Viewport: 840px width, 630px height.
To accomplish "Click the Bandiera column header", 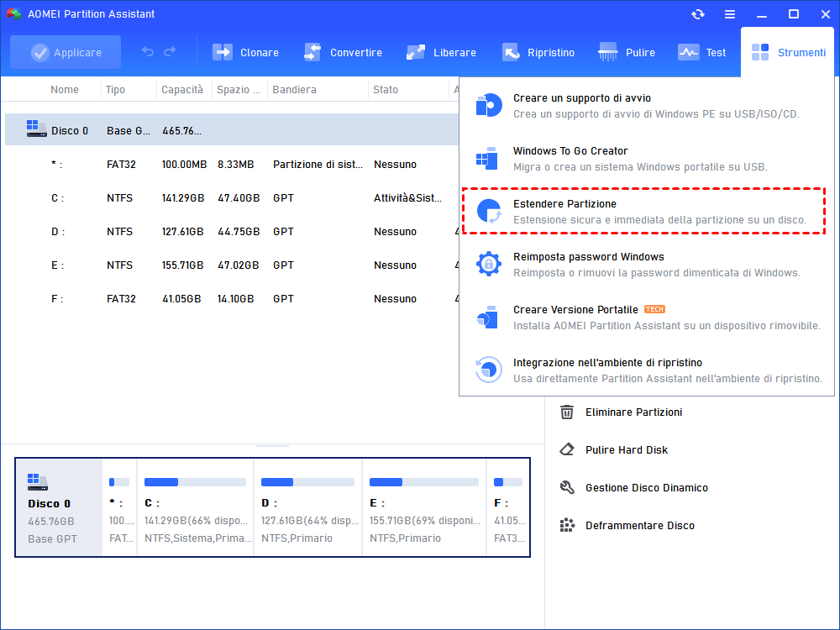I will pyautogui.click(x=294, y=90).
